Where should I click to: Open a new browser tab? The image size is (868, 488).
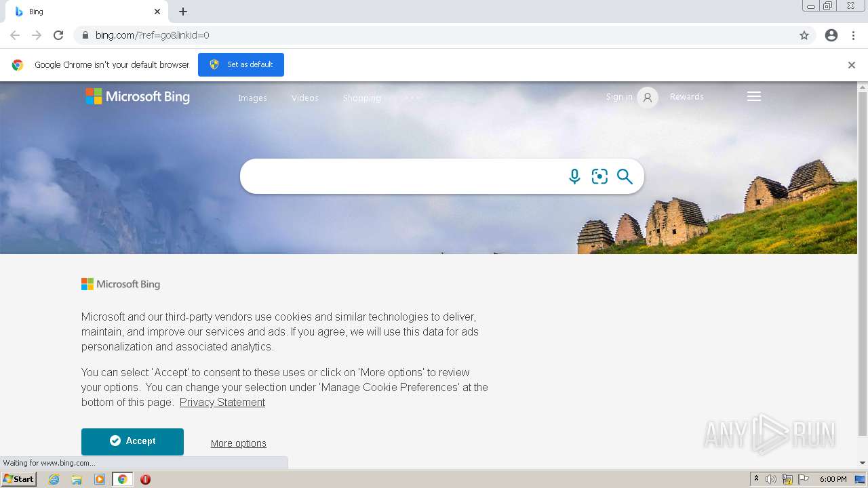pos(183,12)
